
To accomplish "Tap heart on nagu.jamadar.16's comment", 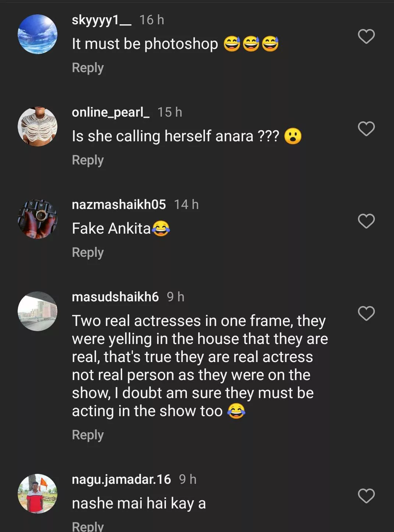I will click(x=366, y=496).
